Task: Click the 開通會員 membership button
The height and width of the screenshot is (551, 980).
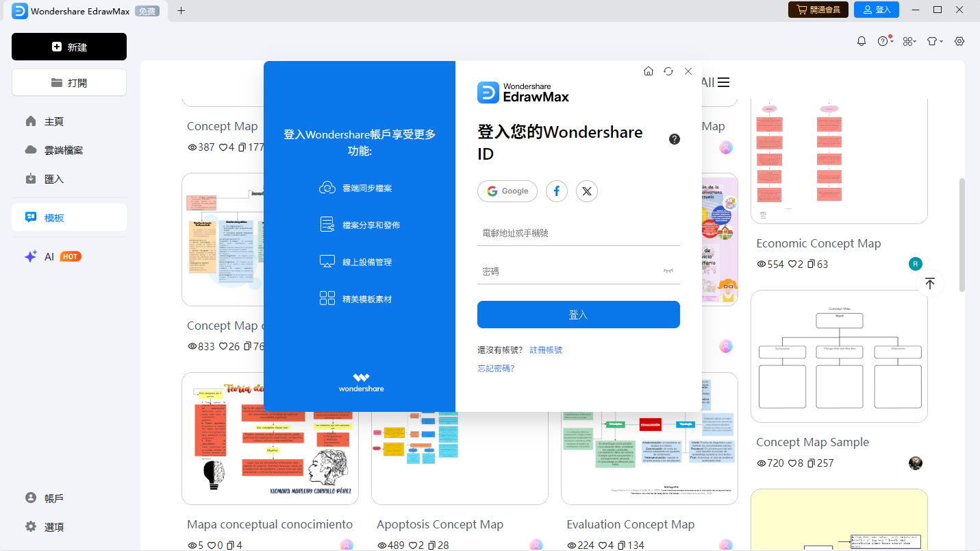Action: pos(818,10)
